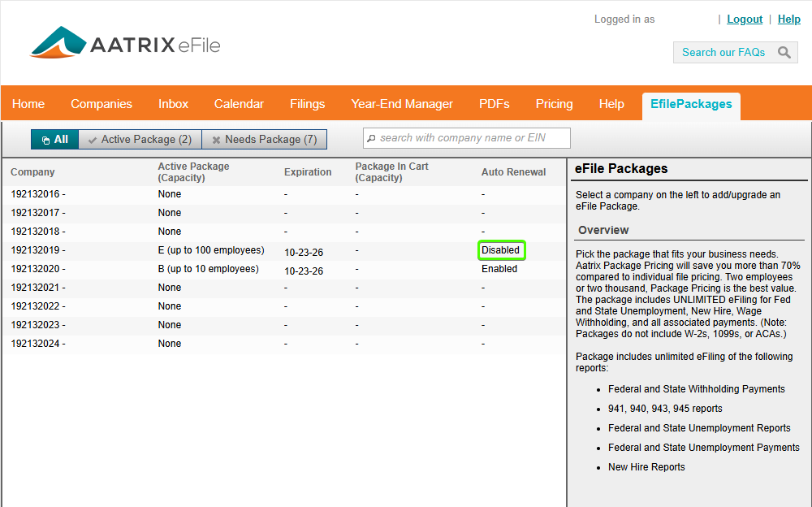Click the company name or EIN search field

pos(467,138)
